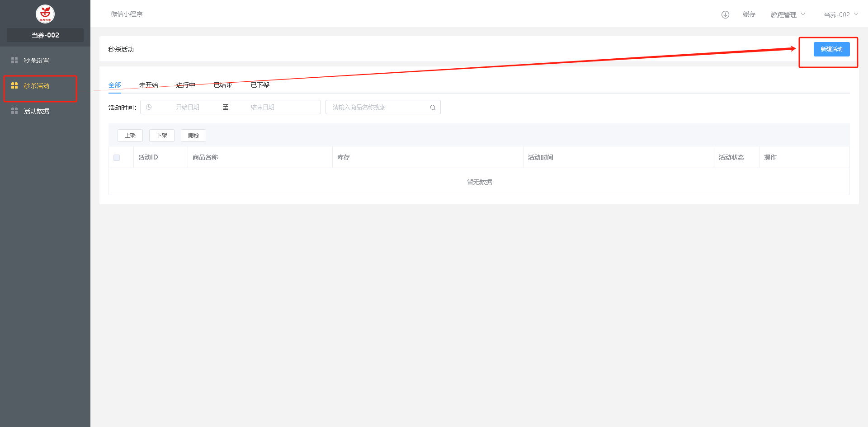The height and width of the screenshot is (427, 868).
Task: Click the blue 新建活动 button
Action: pos(831,49)
